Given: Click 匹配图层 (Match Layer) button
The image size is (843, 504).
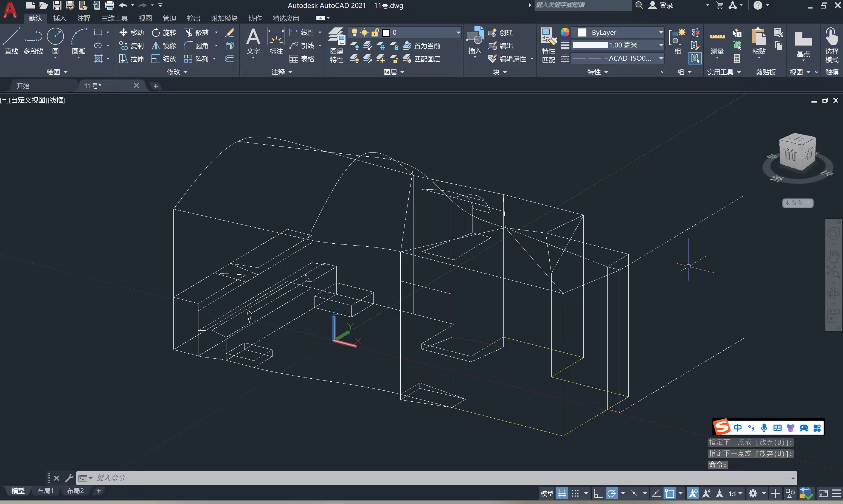Looking at the screenshot, I should click(421, 59).
